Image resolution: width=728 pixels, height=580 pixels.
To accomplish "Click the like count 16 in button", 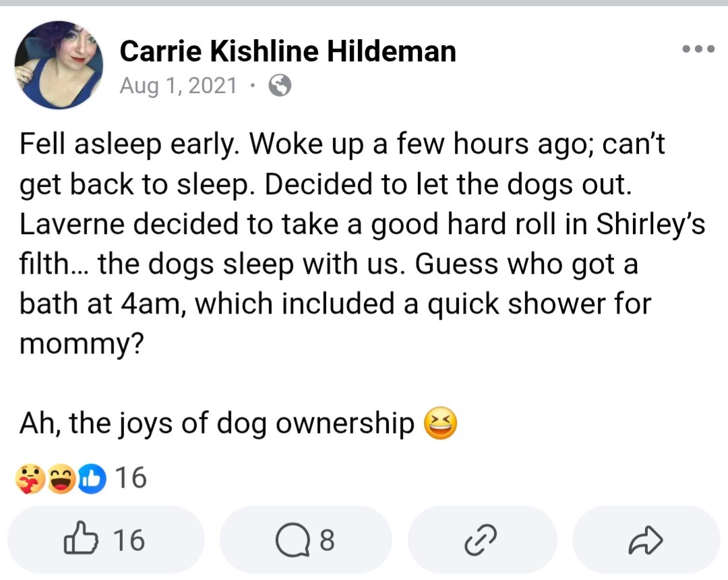I will 129,540.
